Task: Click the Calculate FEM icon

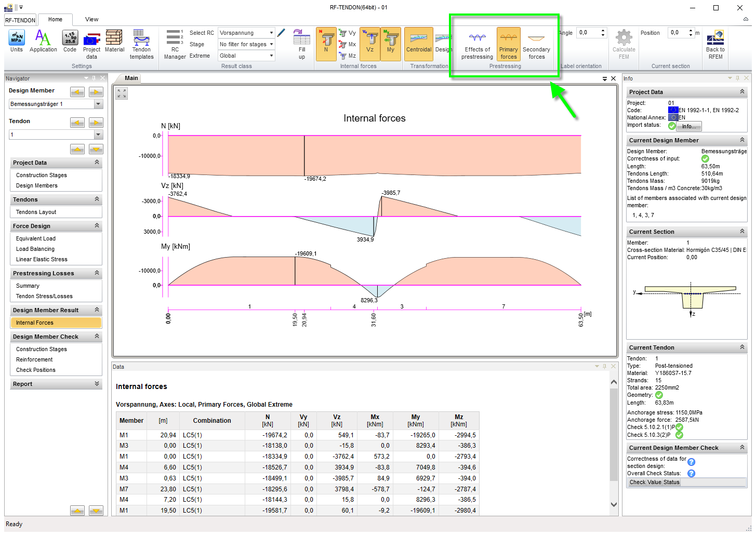Action: (624, 45)
